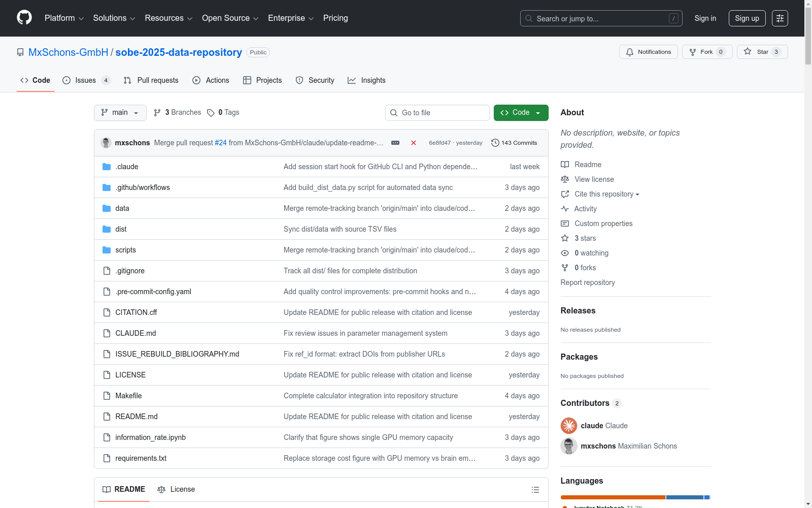Open View license link
The width and height of the screenshot is (812, 508).
(x=587, y=179)
